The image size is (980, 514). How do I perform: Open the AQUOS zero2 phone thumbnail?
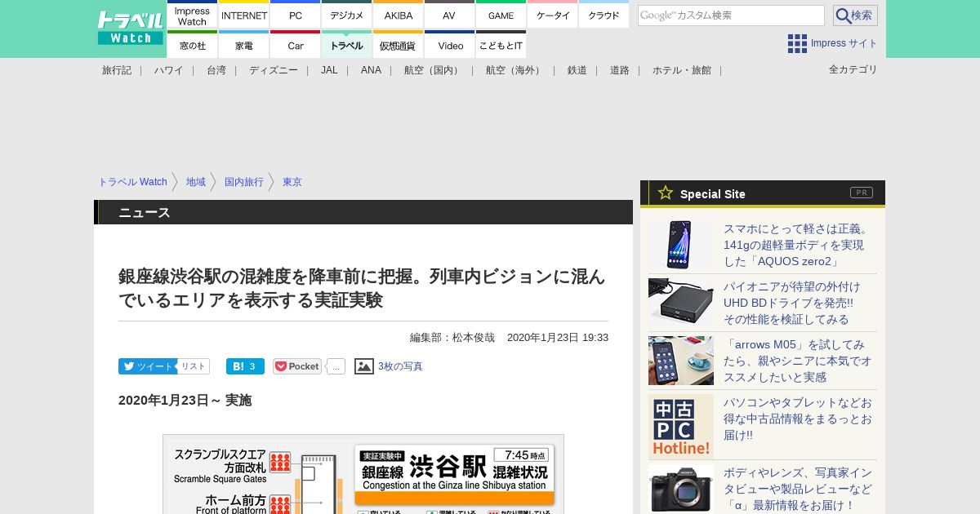681,245
